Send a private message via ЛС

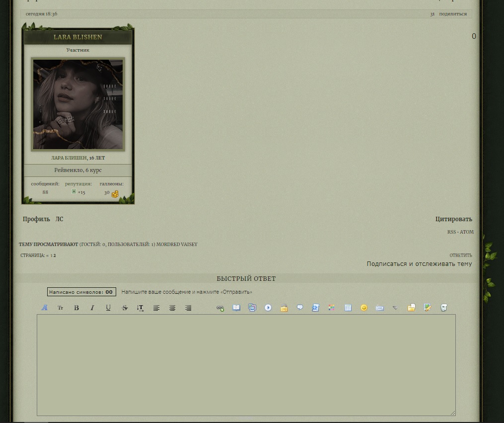pos(59,219)
